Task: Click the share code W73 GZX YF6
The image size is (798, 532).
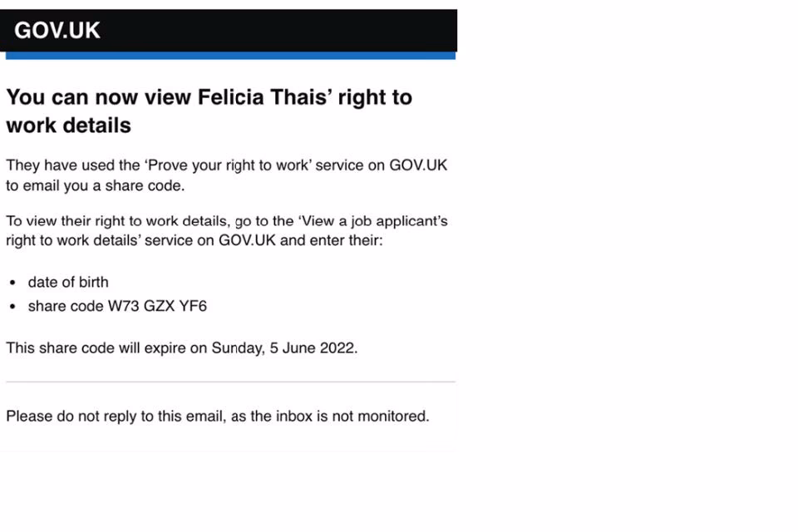Action: [157, 306]
